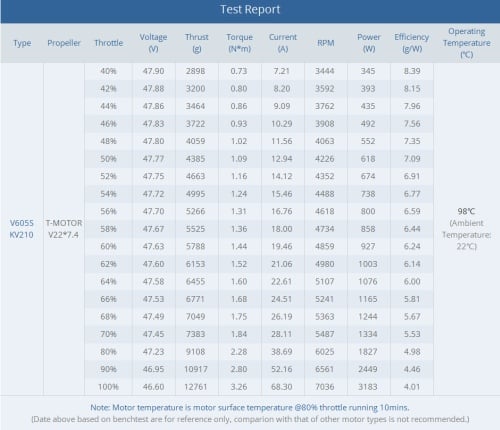Select the V605S KV210 type cell
Screen dimensions: 500x430
pos(22,229)
